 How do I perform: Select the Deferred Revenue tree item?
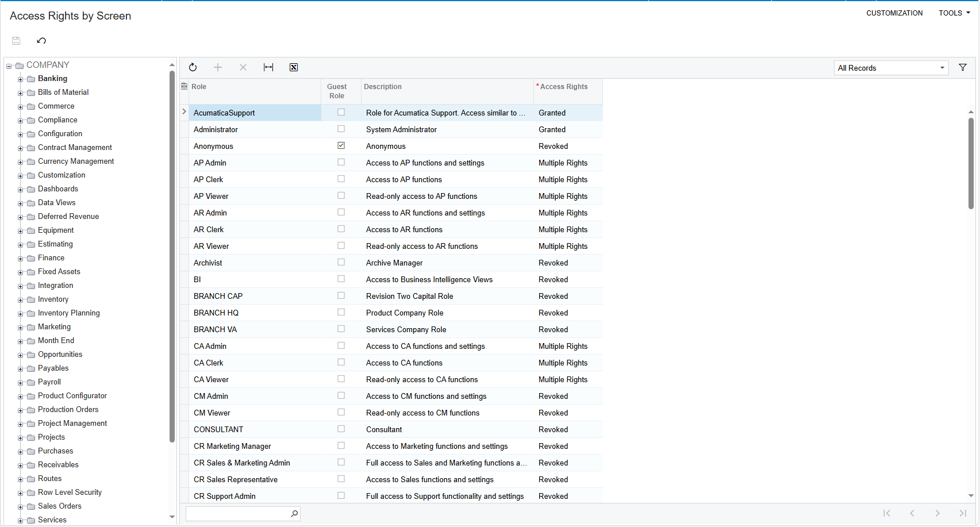coord(68,217)
